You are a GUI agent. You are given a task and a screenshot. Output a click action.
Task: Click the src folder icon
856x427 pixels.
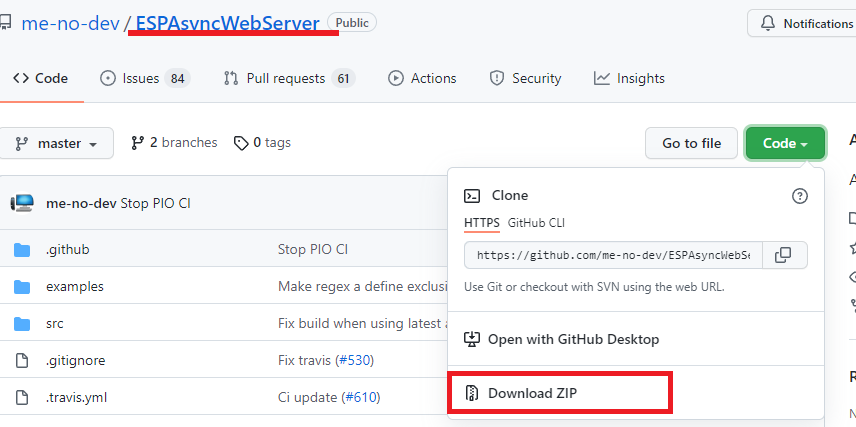coord(22,324)
